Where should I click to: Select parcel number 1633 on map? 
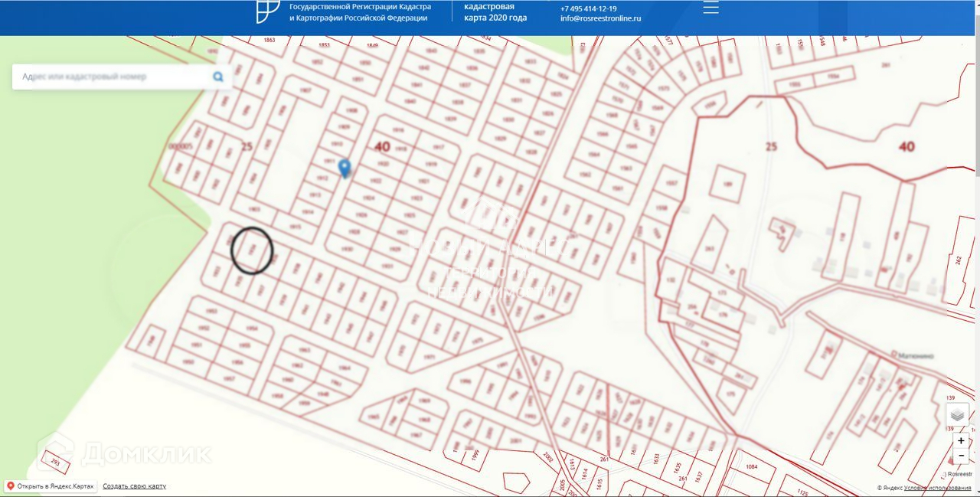tap(655, 459)
